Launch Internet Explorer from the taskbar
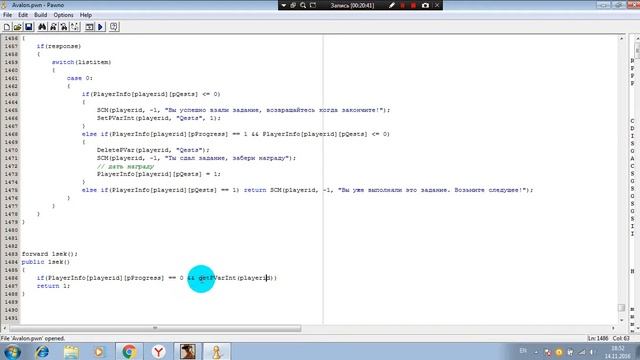The image size is (640, 360). (x=42, y=352)
